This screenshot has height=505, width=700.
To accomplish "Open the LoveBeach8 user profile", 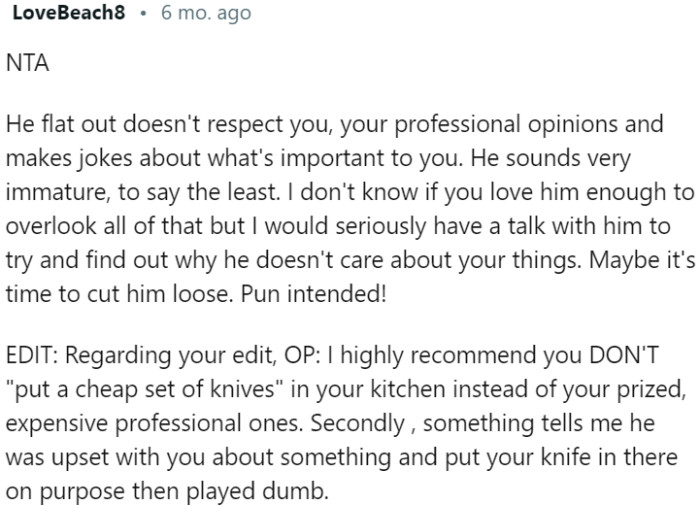I will 69,14.
